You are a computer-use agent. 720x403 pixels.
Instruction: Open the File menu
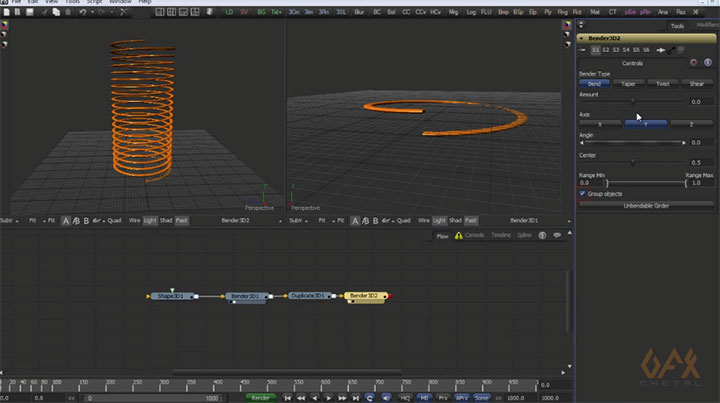(16, 2)
